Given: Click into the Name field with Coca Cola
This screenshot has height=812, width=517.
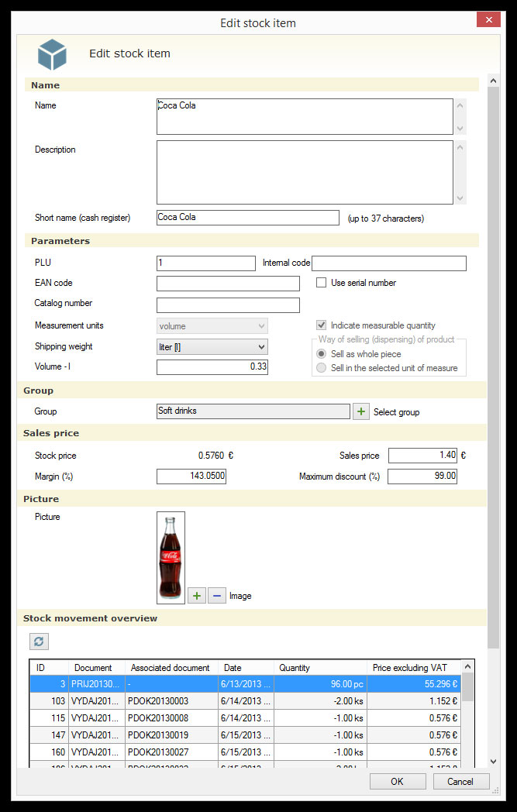Looking at the screenshot, I should click(305, 116).
